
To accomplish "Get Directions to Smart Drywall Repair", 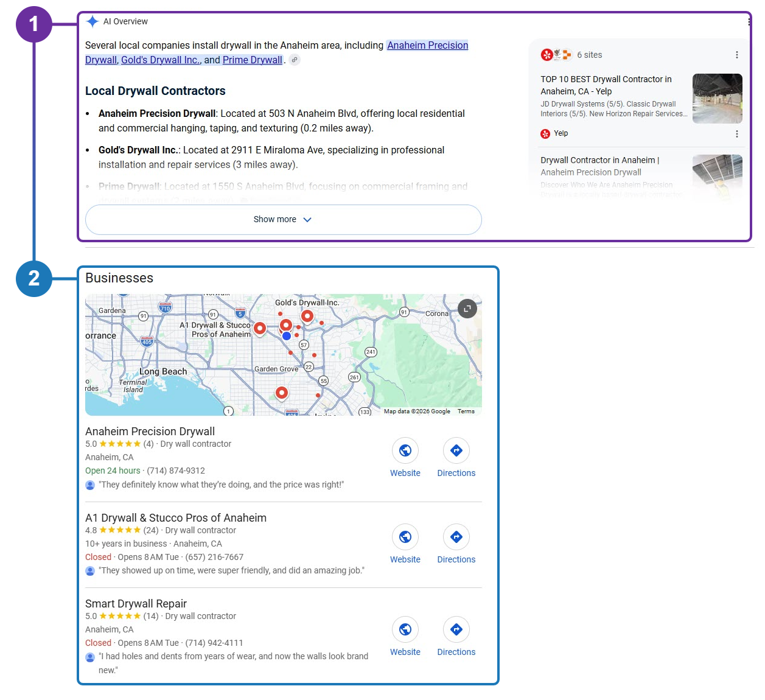I will point(456,629).
